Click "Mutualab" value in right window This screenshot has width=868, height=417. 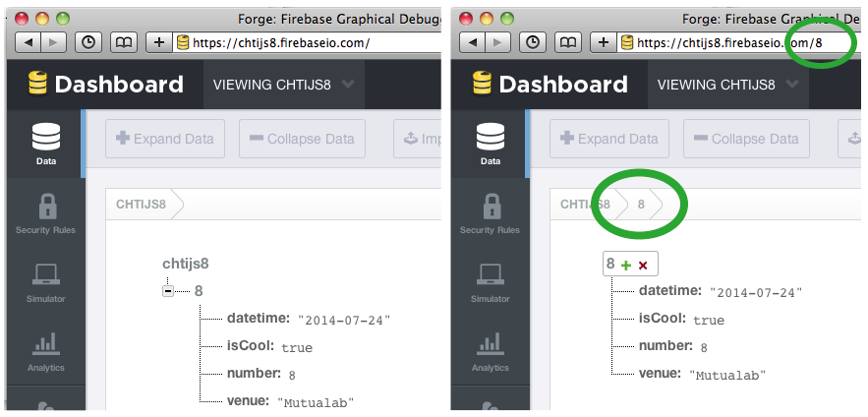point(727,375)
